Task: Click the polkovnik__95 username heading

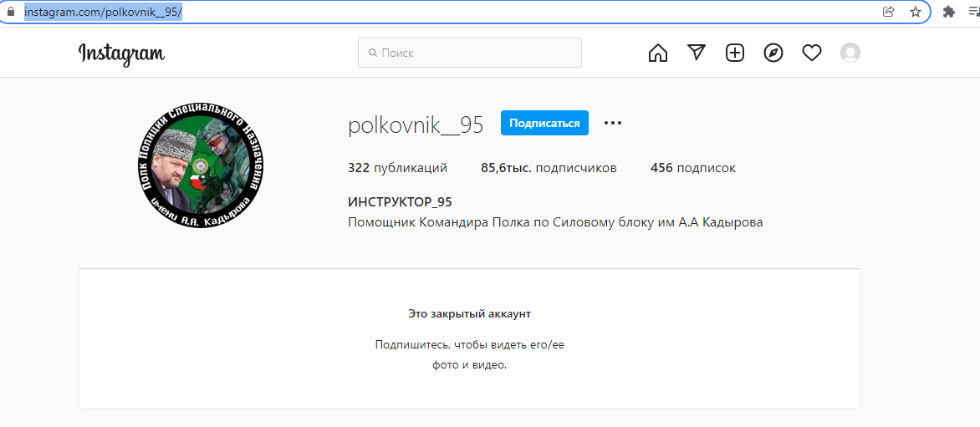Action: pos(416,125)
